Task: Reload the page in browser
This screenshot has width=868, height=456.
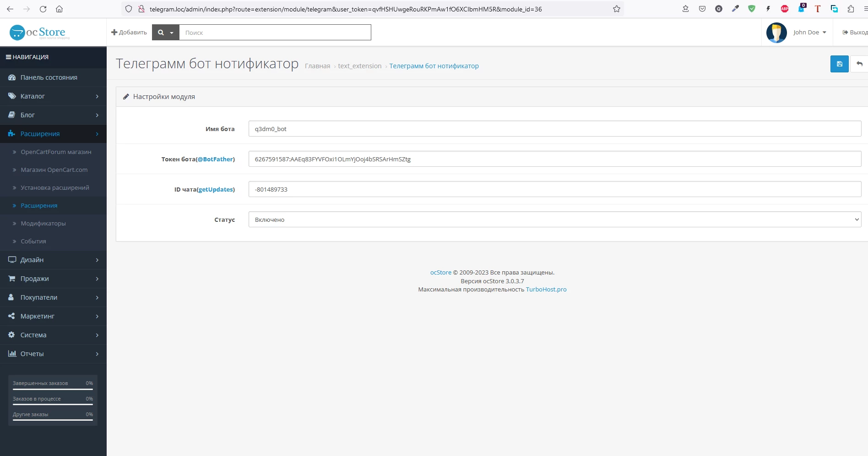Action: pyautogui.click(x=43, y=9)
